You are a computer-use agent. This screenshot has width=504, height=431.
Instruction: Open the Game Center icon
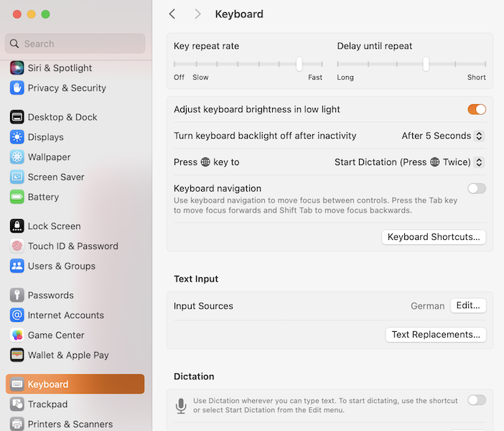point(17,335)
